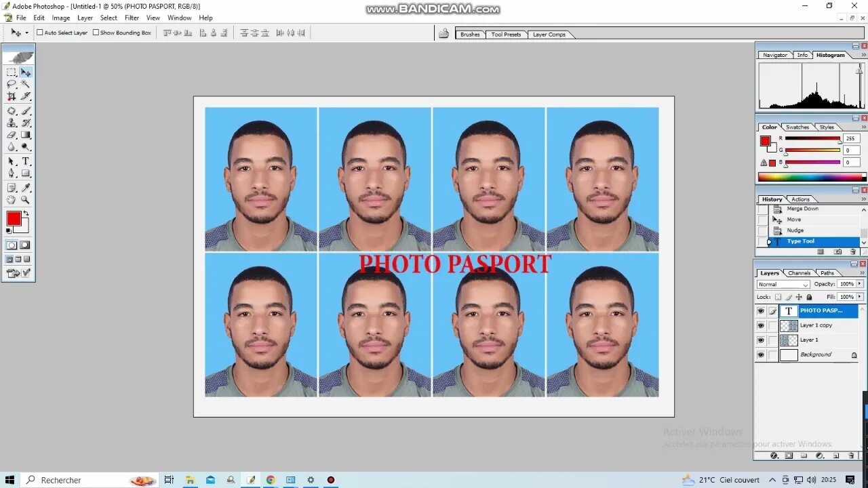Delete current state in History panel

coord(853,251)
